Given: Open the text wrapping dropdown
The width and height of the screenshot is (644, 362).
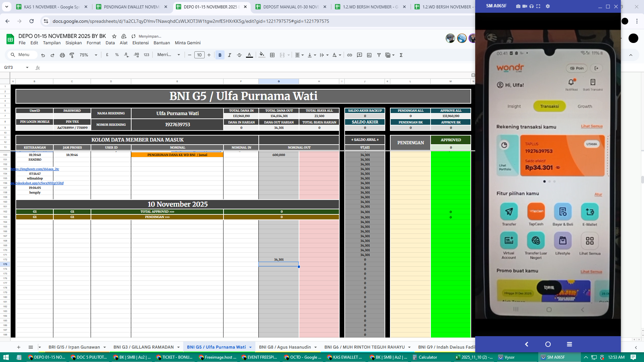Looking at the screenshot, I should click(324, 55).
